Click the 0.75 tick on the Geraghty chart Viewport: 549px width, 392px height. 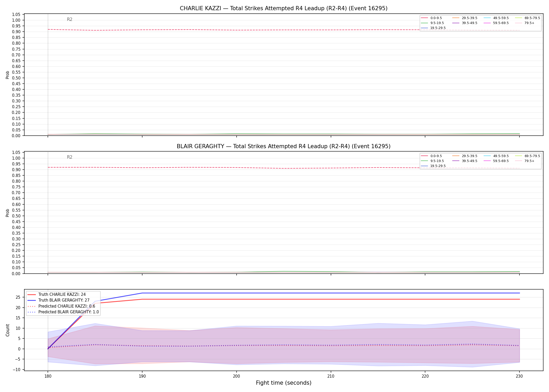click(x=16, y=187)
